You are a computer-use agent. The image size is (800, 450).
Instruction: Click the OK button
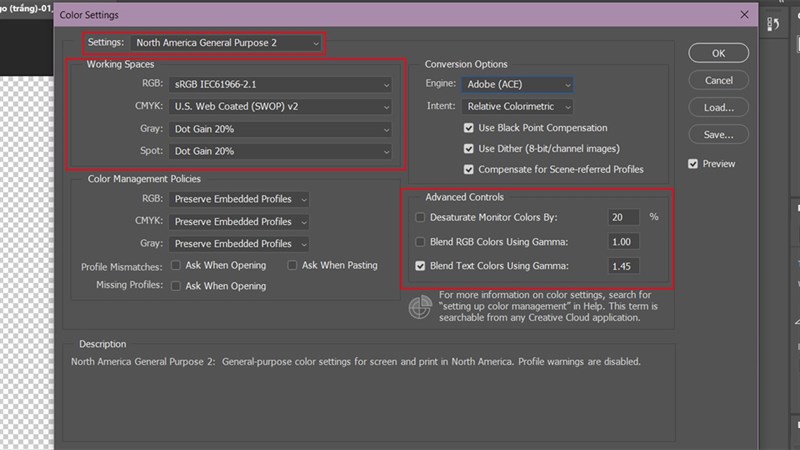pos(718,53)
